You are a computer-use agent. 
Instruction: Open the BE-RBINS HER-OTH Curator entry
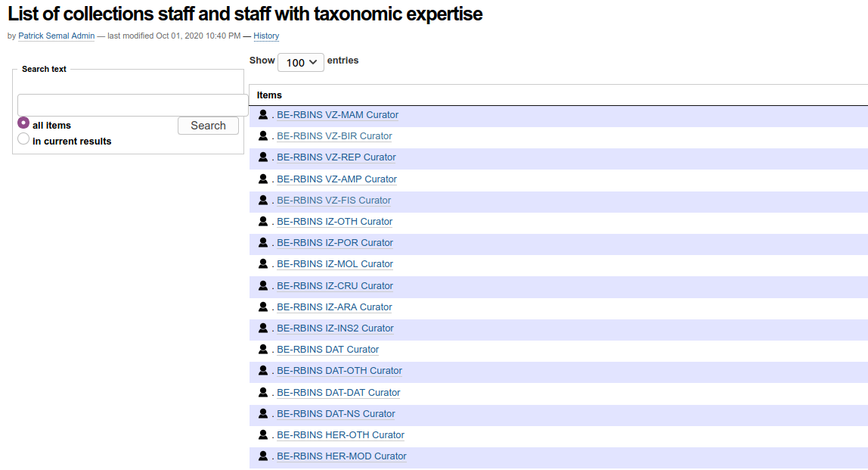[x=340, y=435]
